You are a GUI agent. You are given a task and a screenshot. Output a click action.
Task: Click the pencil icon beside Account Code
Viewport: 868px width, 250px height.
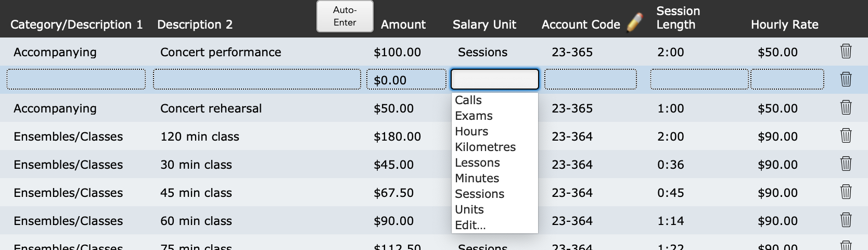pos(634,23)
